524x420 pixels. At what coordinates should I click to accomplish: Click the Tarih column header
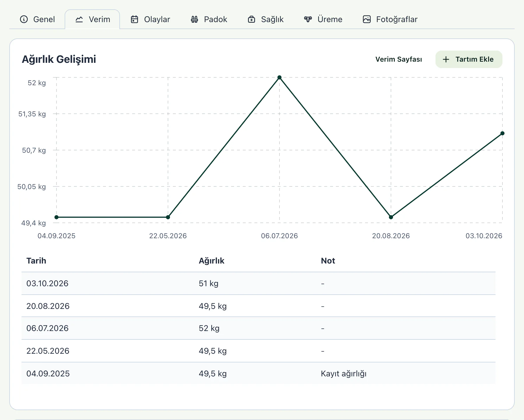[36, 261]
